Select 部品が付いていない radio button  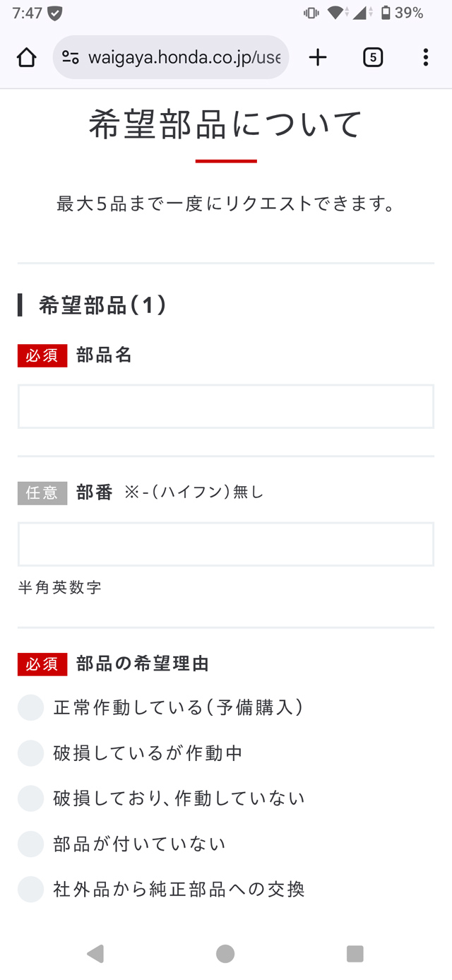pyautogui.click(x=30, y=844)
